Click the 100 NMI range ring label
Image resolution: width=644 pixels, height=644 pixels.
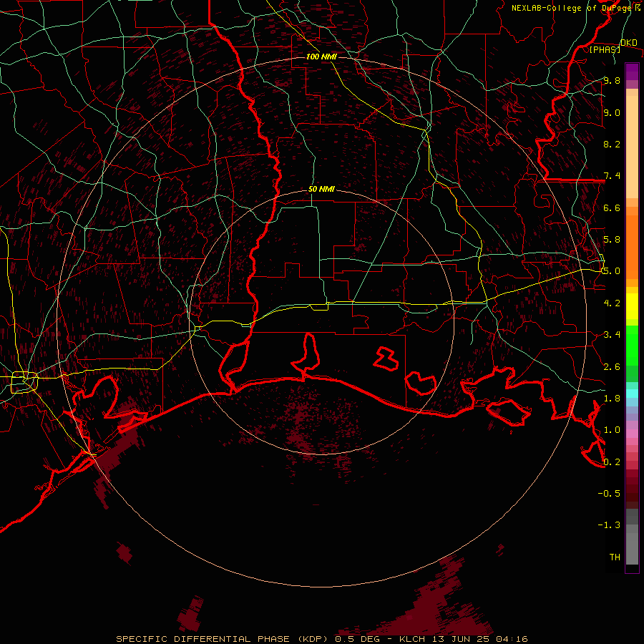[x=321, y=57]
